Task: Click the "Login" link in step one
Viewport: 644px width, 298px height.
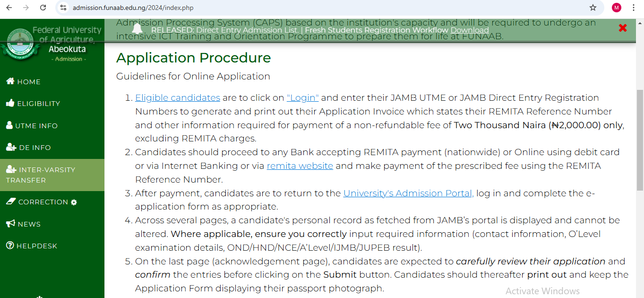Action: coord(302,97)
